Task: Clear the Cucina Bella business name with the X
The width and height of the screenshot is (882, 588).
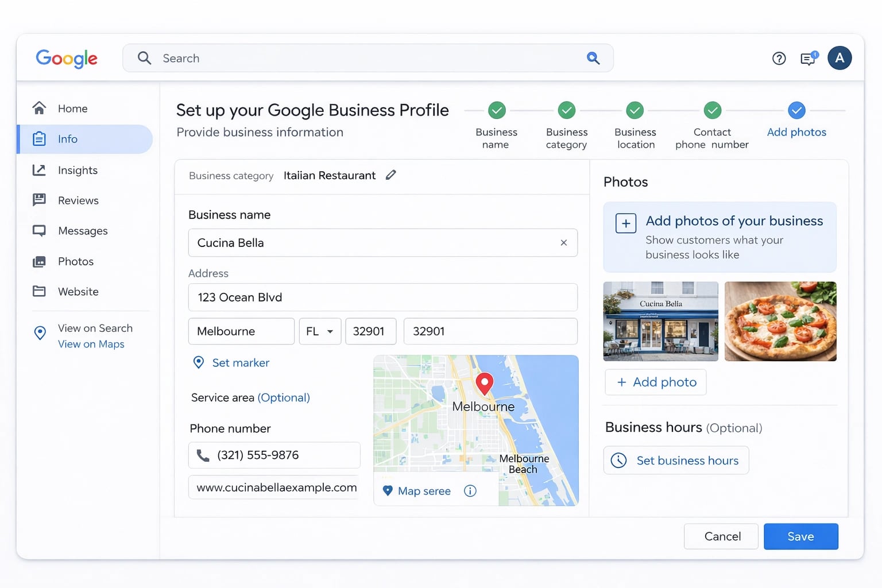Action: point(563,242)
